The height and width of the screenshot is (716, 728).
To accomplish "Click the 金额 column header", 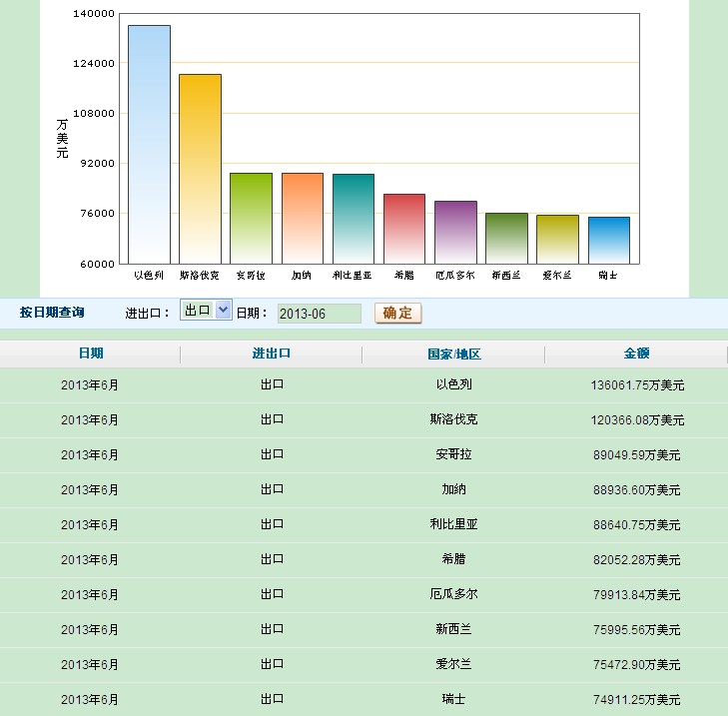I will point(636,354).
